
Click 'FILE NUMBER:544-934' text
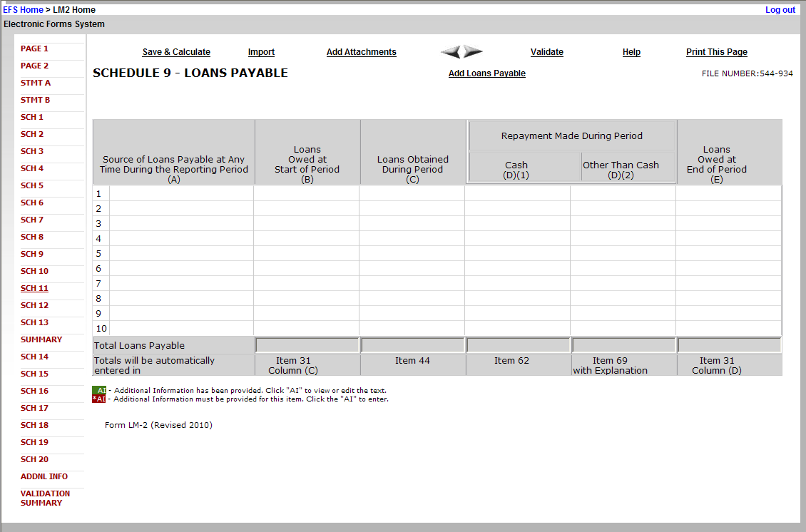pyautogui.click(x=747, y=73)
